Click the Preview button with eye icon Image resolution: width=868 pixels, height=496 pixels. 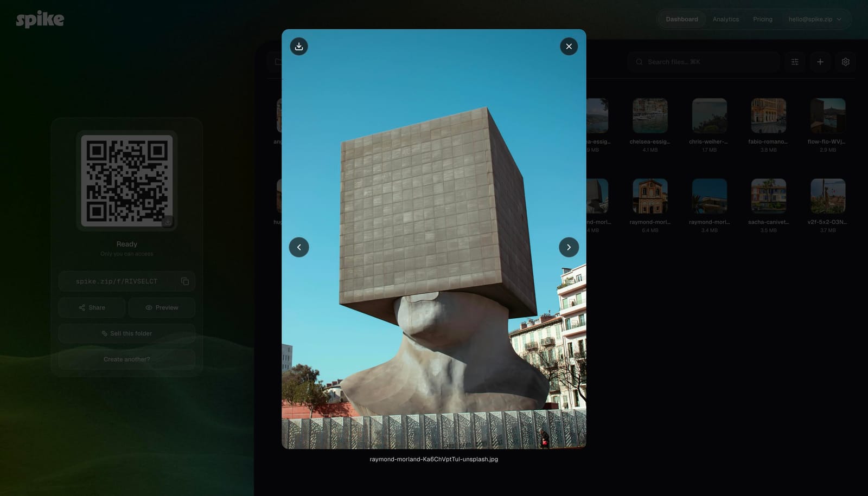pyautogui.click(x=162, y=307)
